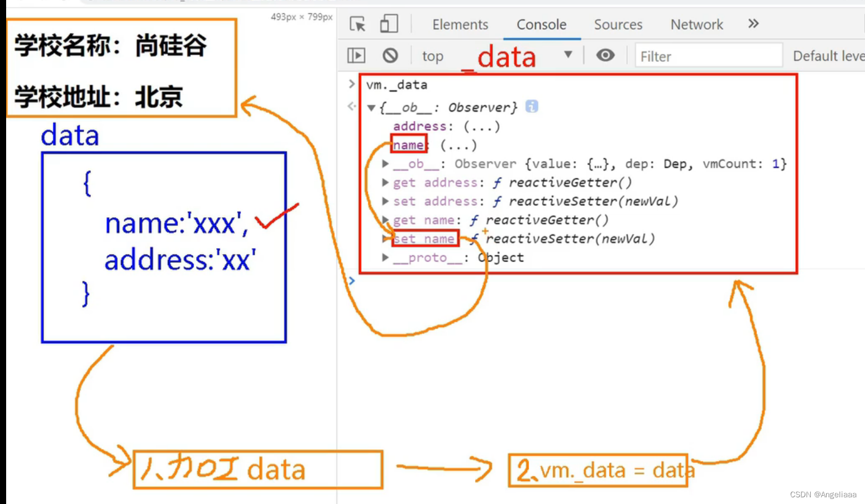Click the vm._data console input line
The width and height of the screenshot is (865, 504).
tap(397, 85)
